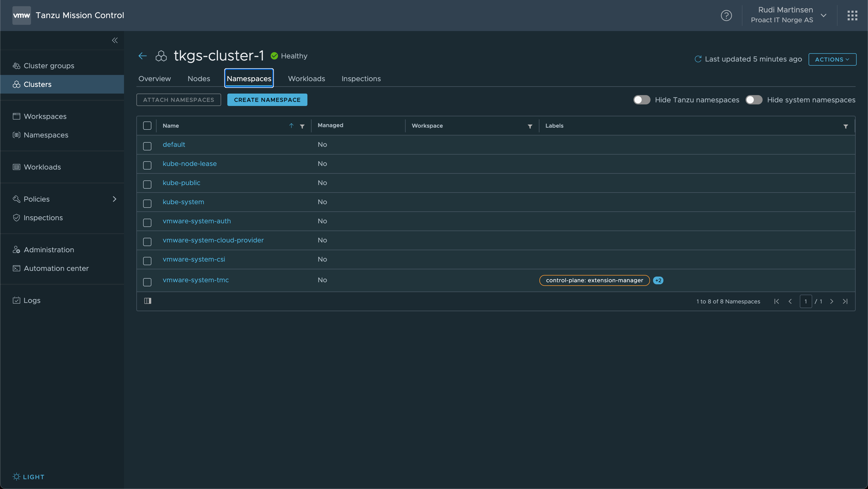Open the help question mark icon
868x489 pixels.
click(726, 16)
